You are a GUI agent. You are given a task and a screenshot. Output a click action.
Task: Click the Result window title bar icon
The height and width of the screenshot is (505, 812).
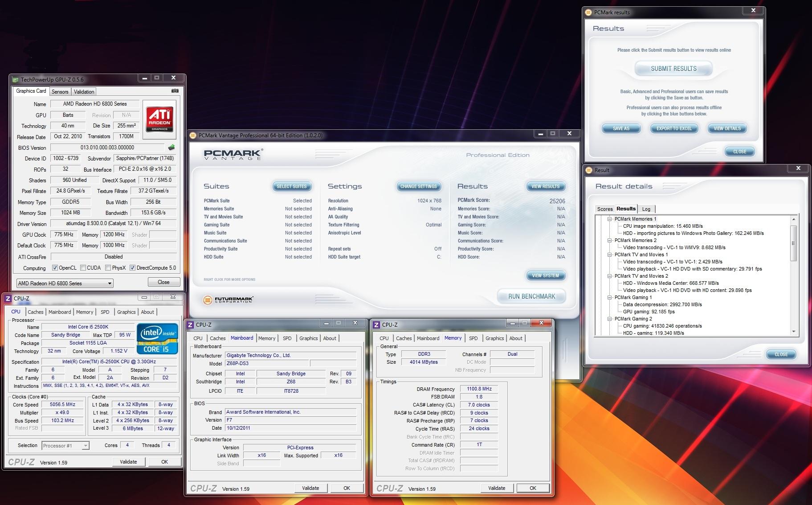tap(588, 170)
